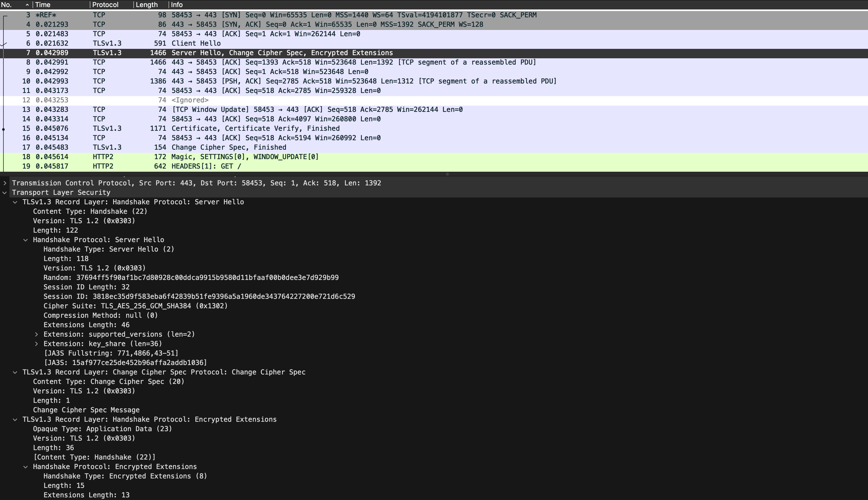Viewport: 868px width, 500px height.
Task: Select Handshake Type: Server Hello (2) row
Action: 434,249
